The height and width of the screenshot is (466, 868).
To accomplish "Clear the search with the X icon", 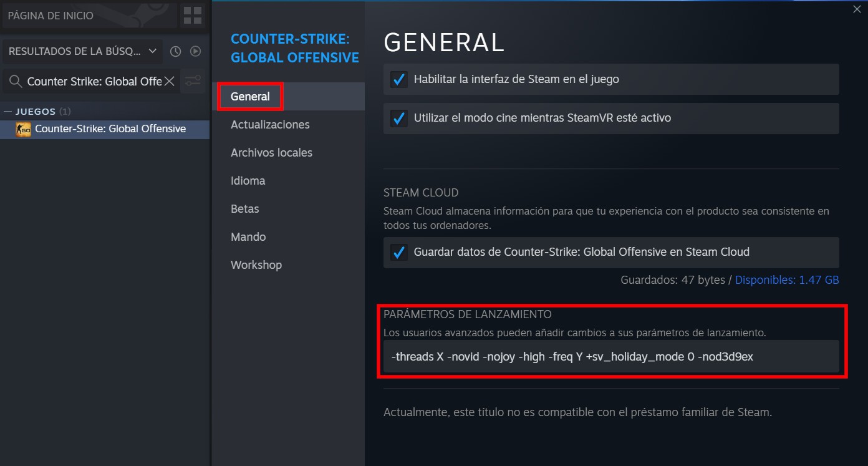I will click(170, 81).
